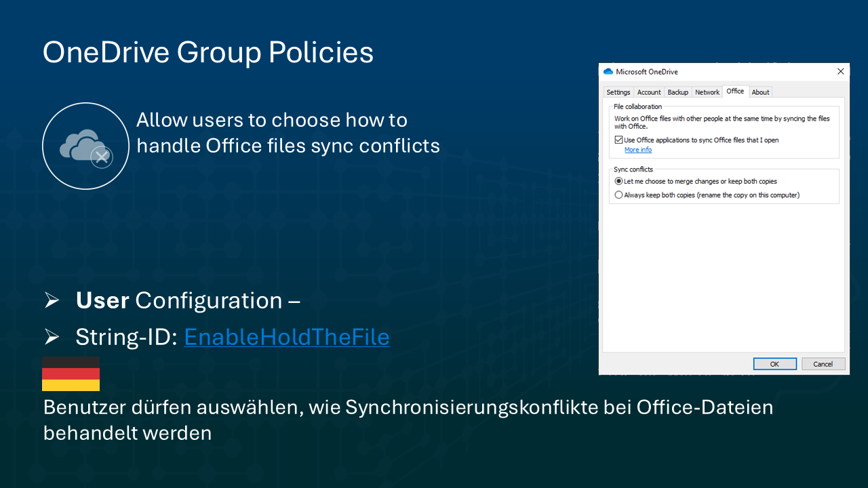Open the About tab
Viewport: 868px width, 488px height.
point(760,92)
